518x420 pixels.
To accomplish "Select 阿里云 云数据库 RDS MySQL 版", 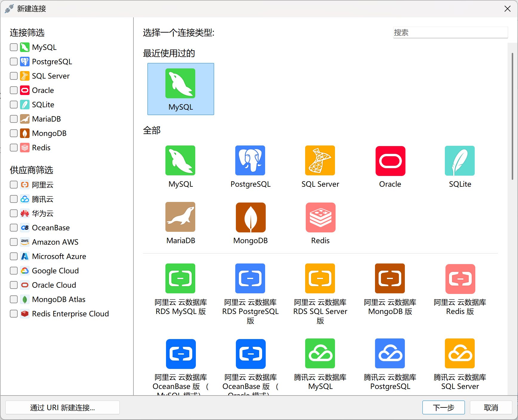I will click(180, 289).
